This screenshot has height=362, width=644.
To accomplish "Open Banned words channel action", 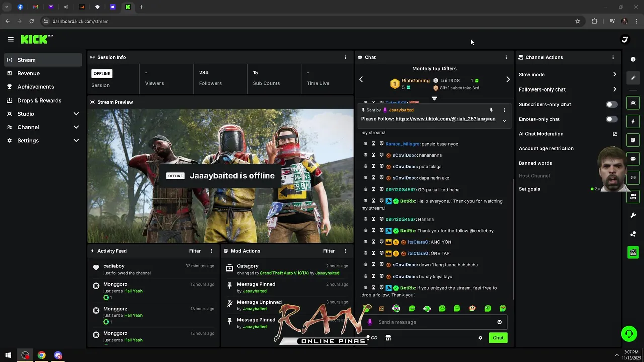I will (x=535, y=163).
